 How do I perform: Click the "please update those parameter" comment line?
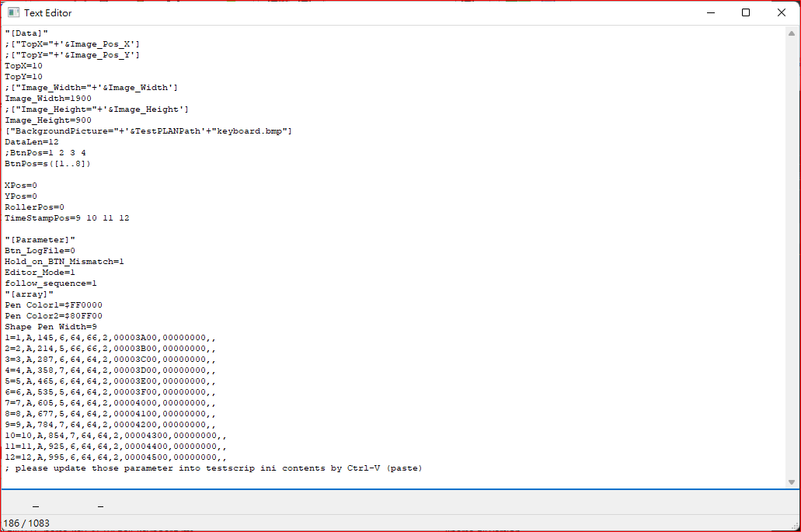[214, 468]
